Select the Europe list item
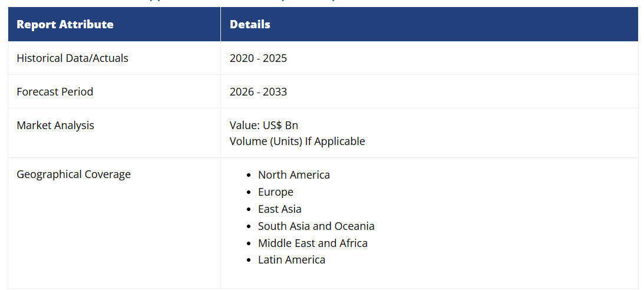Screen dimensions: 644x290 point(276,192)
